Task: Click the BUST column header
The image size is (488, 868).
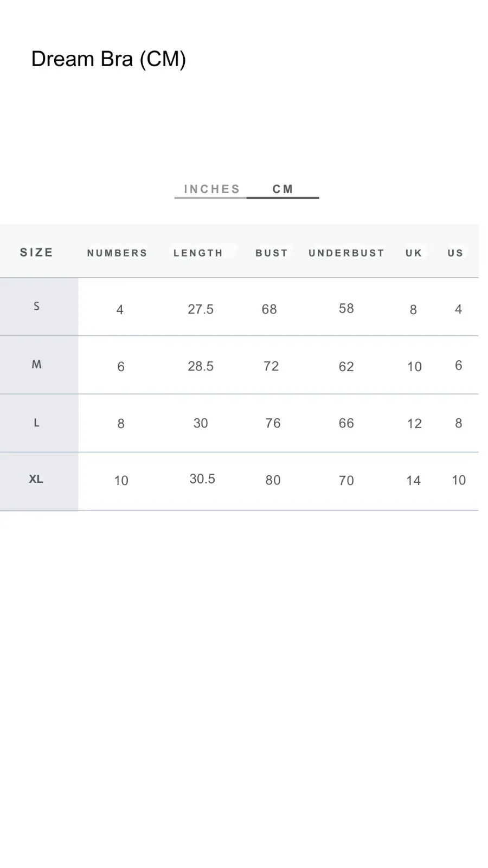Action: point(272,253)
